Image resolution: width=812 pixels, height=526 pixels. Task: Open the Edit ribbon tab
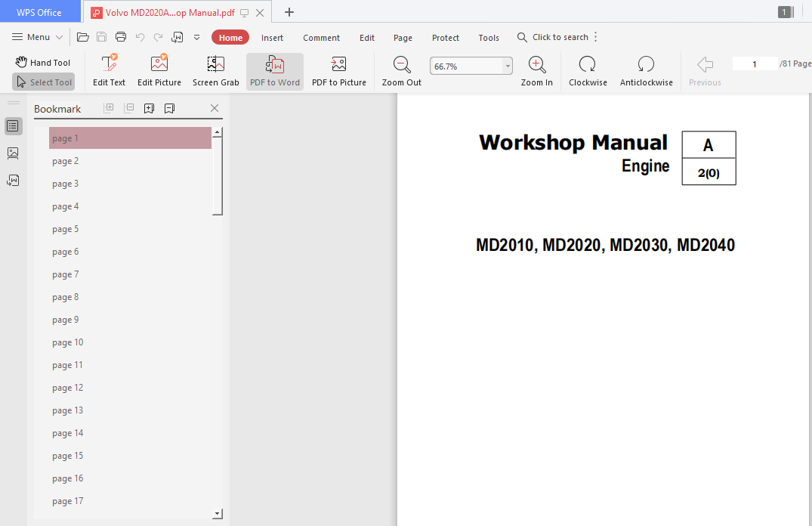click(x=366, y=38)
